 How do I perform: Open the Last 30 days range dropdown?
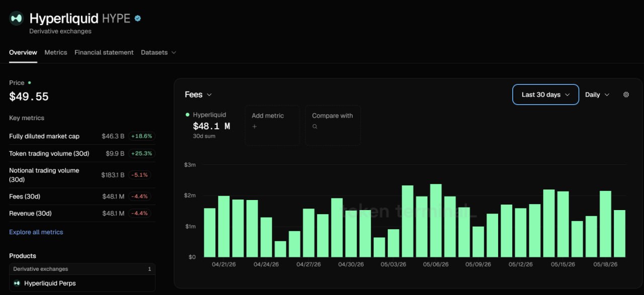coord(546,94)
